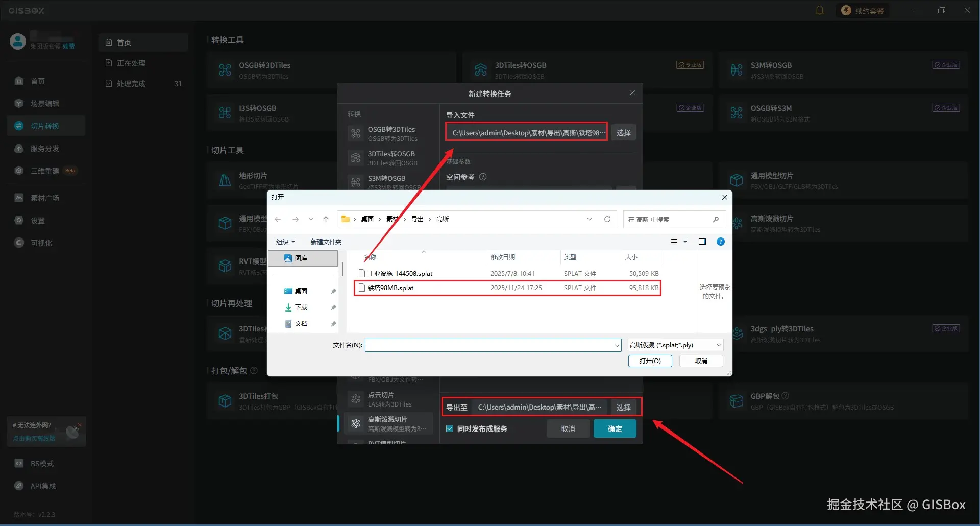The width and height of the screenshot is (980, 526).
Task: Select OSGB转3DTiles in the task dialog list
Action: coord(389,134)
